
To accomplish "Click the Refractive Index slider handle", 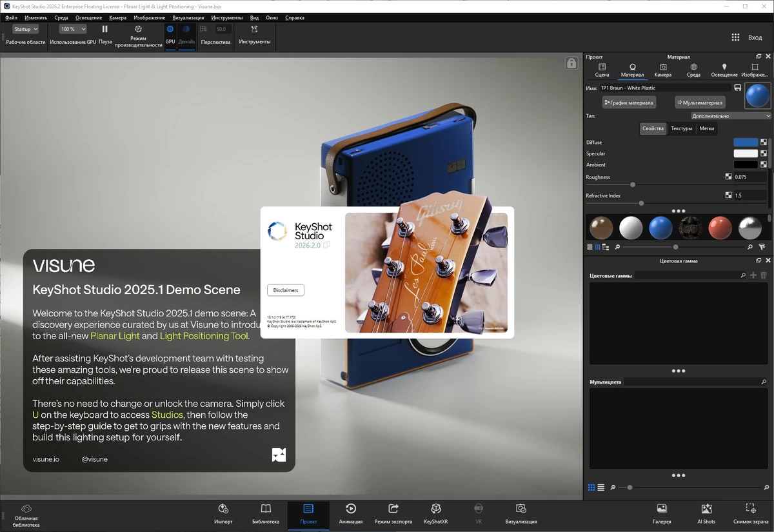I will click(x=641, y=204).
